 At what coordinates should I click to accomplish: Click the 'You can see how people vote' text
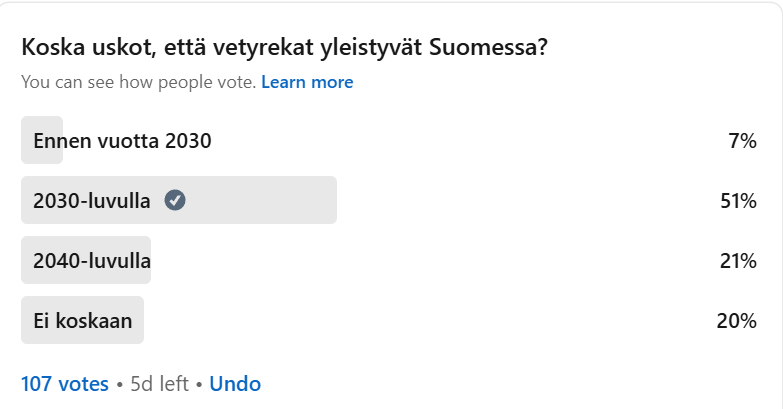(x=139, y=82)
